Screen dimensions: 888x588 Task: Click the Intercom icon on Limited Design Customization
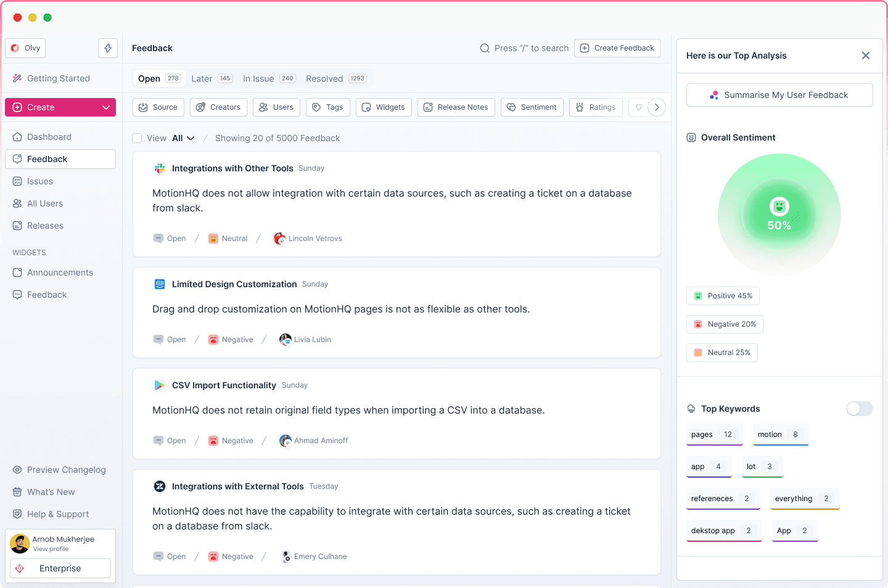[x=160, y=284]
